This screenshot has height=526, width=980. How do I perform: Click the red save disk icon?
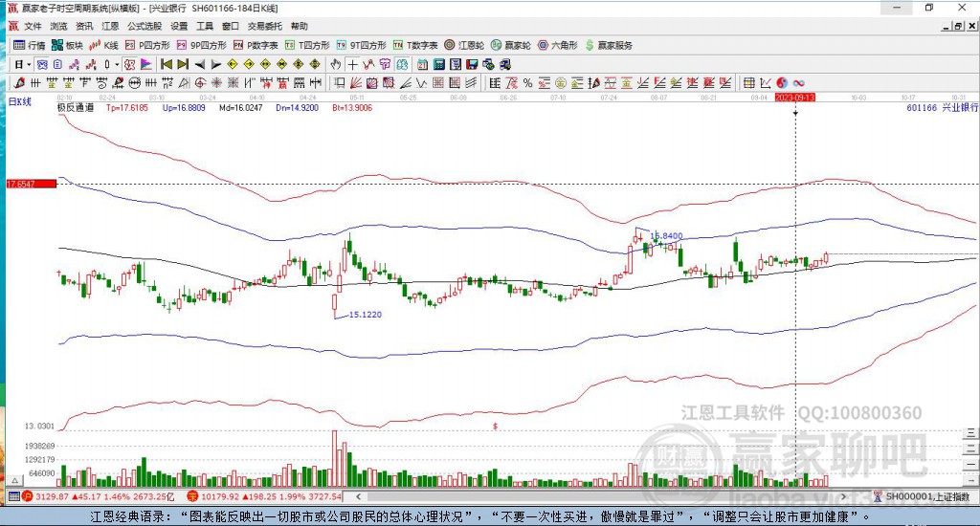pos(472,64)
